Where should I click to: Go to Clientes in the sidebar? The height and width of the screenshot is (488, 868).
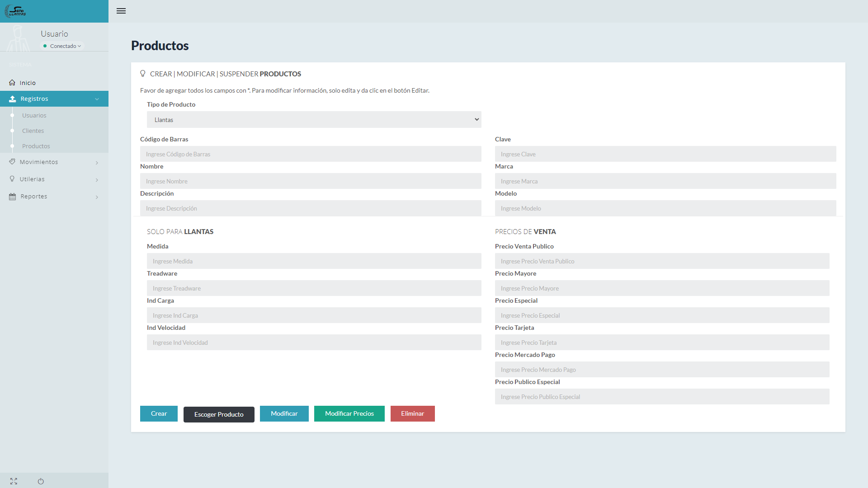click(33, 131)
